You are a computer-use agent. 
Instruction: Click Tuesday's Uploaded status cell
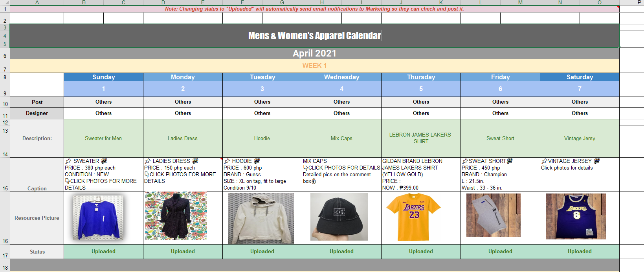(x=262, y=252)
